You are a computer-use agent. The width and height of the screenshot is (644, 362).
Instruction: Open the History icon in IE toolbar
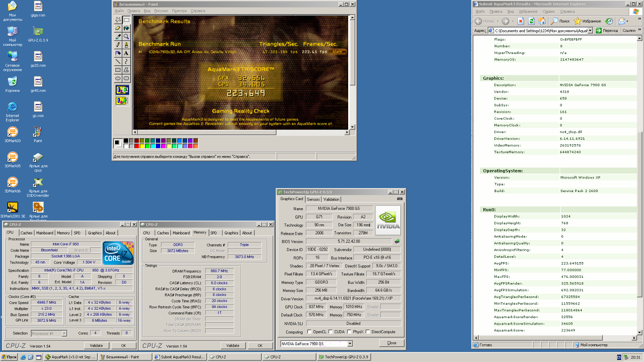coord(609,21)
